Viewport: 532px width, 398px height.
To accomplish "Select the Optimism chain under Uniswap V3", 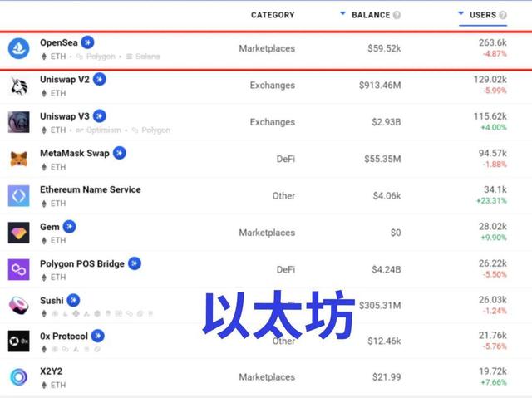I will tap(98, 130).
